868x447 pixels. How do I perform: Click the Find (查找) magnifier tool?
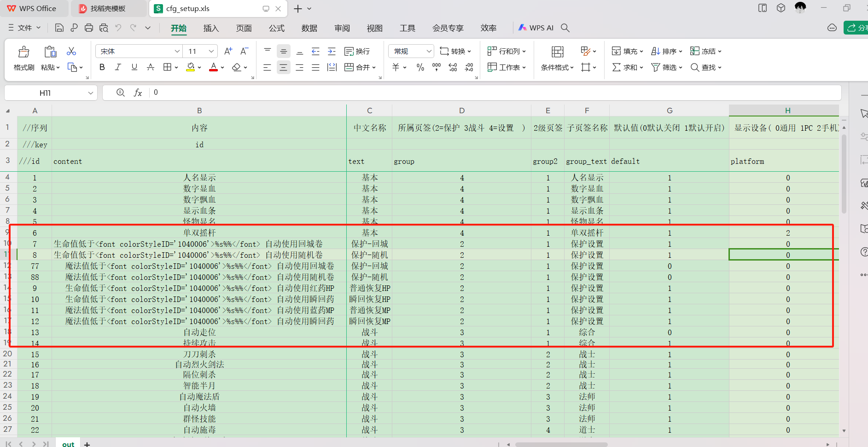(x=706, y=67)
